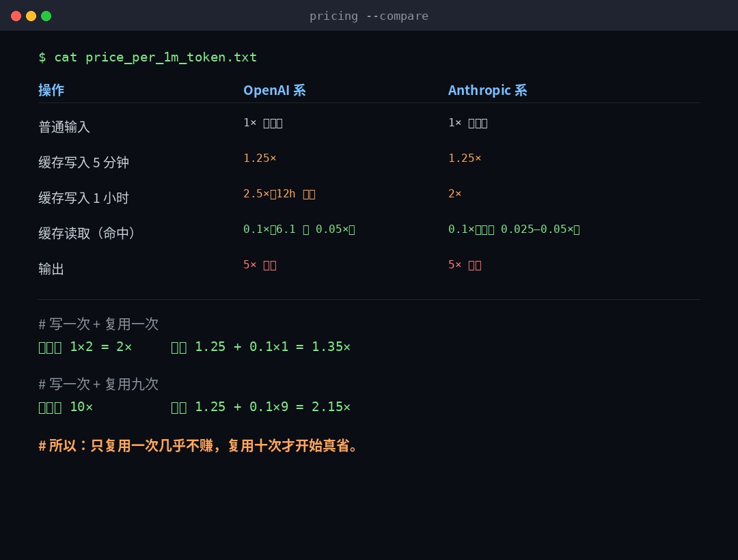This screenshot has height=560, width=738.
Task: Click the window title "pricing --compare"
Action: click(369, 16)
